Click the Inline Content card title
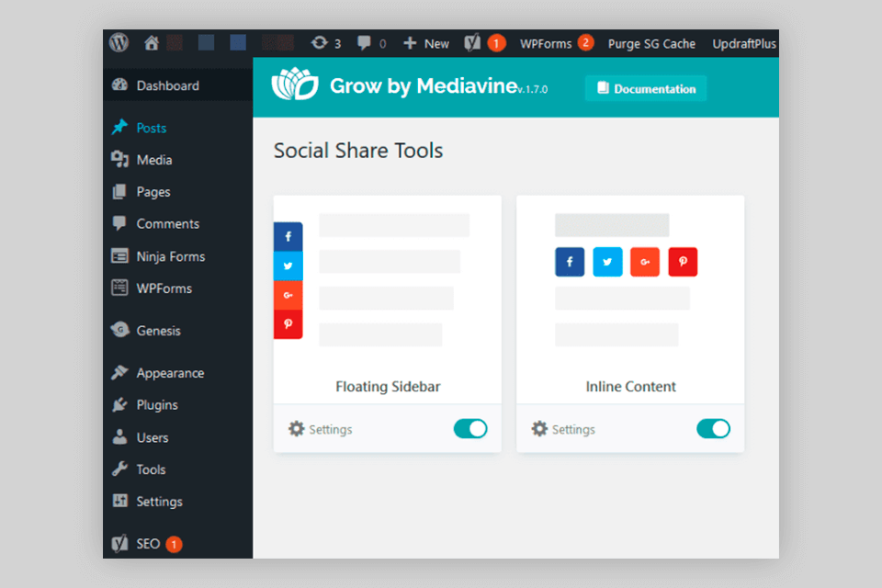The image size is (882, 588). coord(630,387)
